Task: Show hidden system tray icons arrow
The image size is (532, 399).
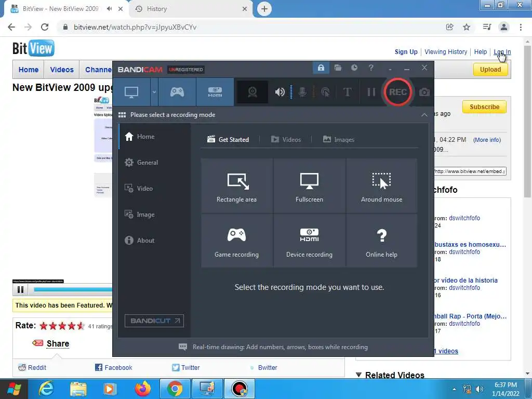Action: (x=454, y=389)
